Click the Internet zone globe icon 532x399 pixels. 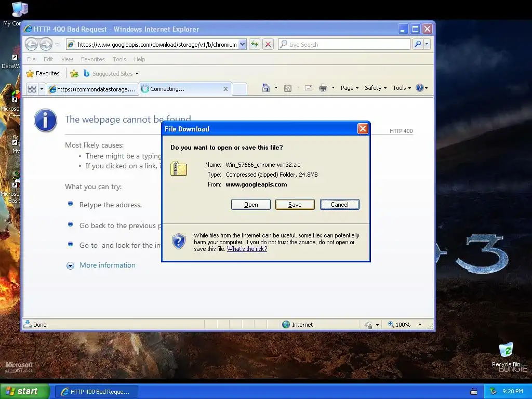(x=286, y=325)
